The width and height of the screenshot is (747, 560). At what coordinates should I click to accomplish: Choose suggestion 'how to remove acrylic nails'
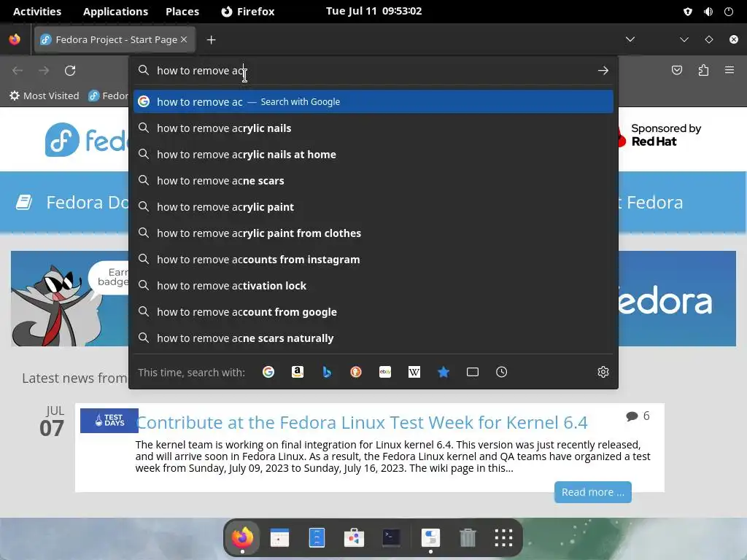tap(373, 128)
